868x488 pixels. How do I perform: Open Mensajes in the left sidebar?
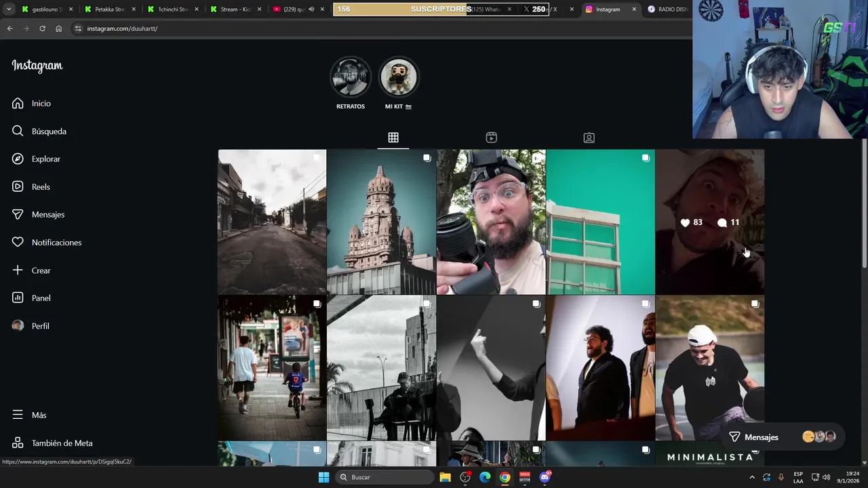38,214
